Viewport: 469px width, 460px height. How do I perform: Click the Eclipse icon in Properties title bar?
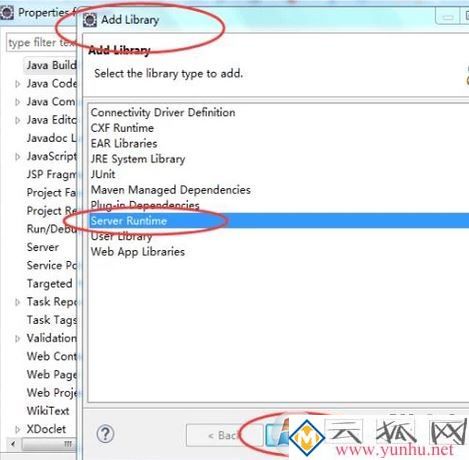[x=7, y=13]
